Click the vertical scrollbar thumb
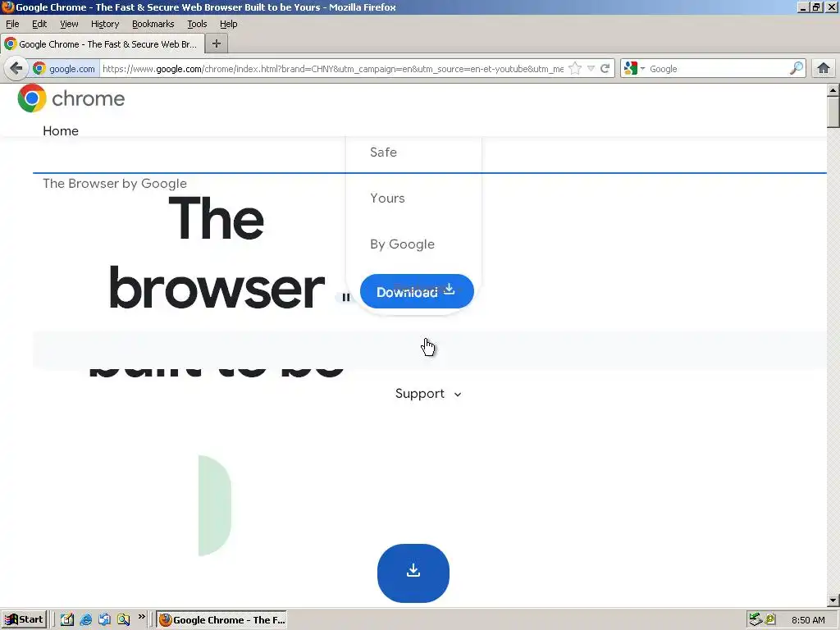 coord(833,112)
